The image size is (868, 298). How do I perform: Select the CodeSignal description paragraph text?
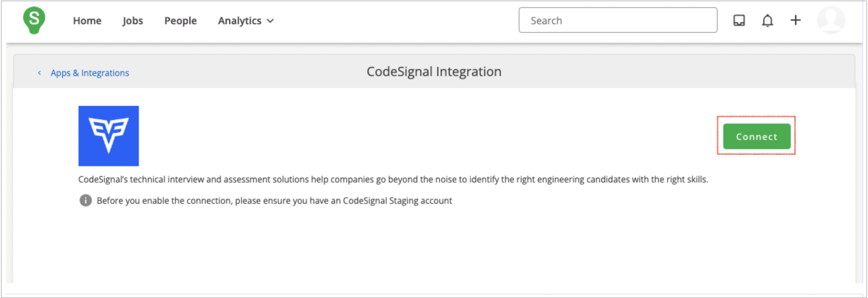(393, 179)
